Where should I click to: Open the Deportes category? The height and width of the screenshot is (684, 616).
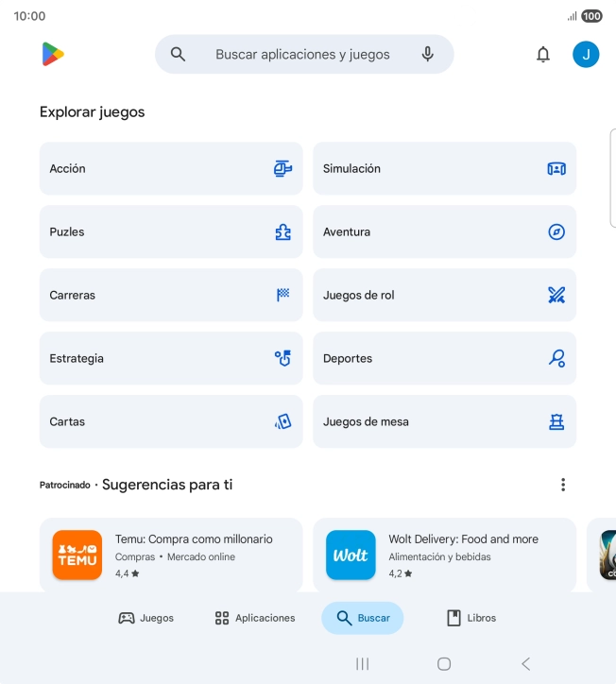point(445,358)
